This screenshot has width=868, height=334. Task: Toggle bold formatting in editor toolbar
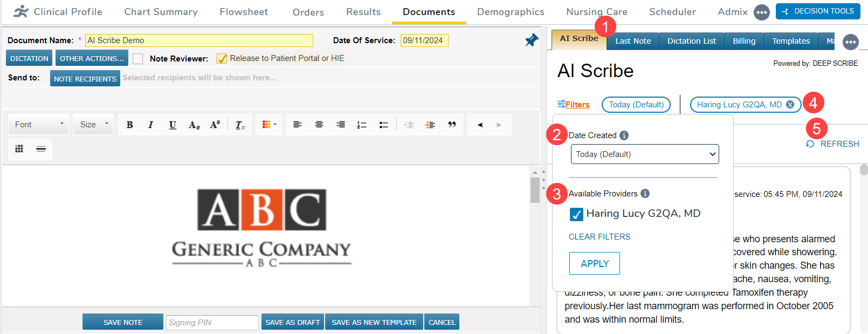click(x=129, y=125)
